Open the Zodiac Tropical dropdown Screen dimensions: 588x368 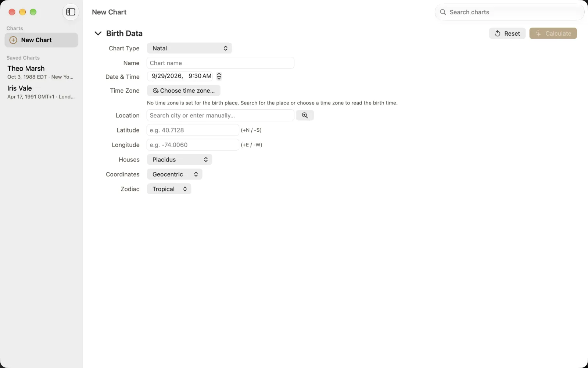(x=169, y=189)
